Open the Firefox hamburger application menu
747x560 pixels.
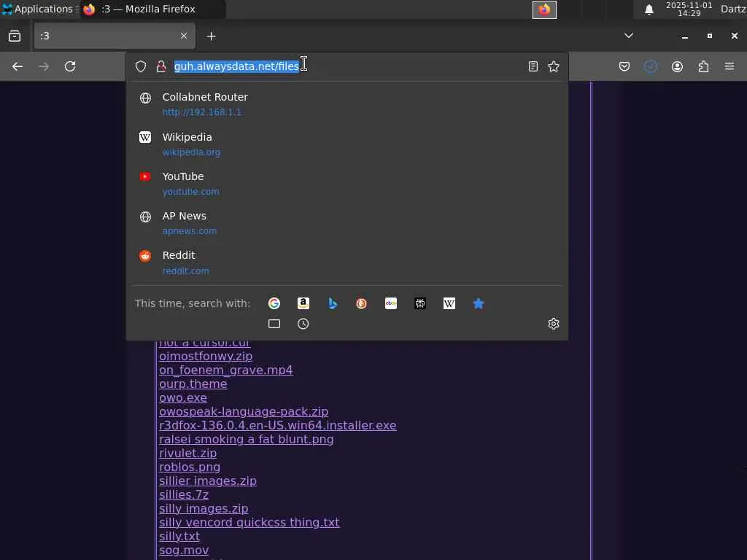(729, 66)
